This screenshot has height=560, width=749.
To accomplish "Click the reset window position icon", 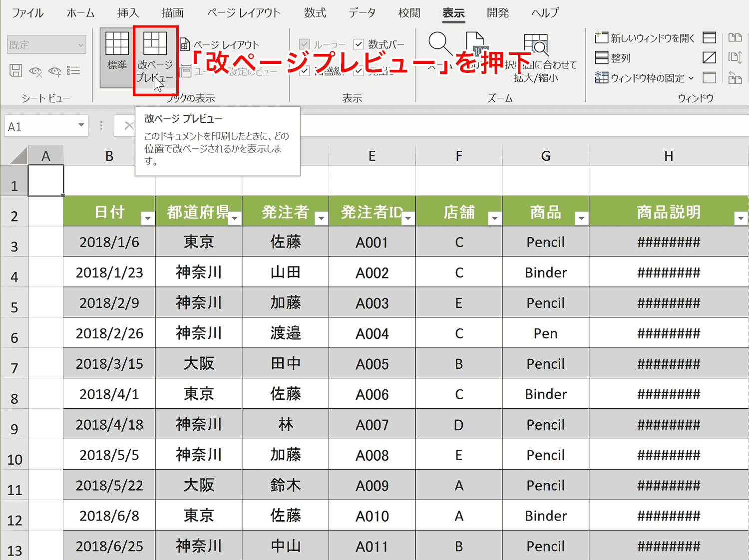I will coord(735,78).
